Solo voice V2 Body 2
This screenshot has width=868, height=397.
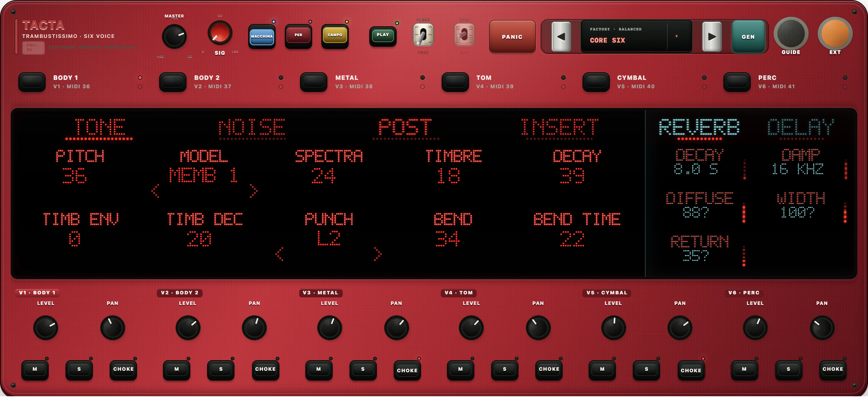(221, 370)
